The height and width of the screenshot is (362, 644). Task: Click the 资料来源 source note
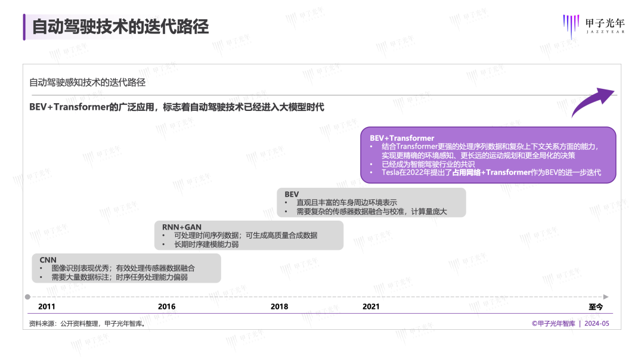pyautogui.click(x=87, y=324)
